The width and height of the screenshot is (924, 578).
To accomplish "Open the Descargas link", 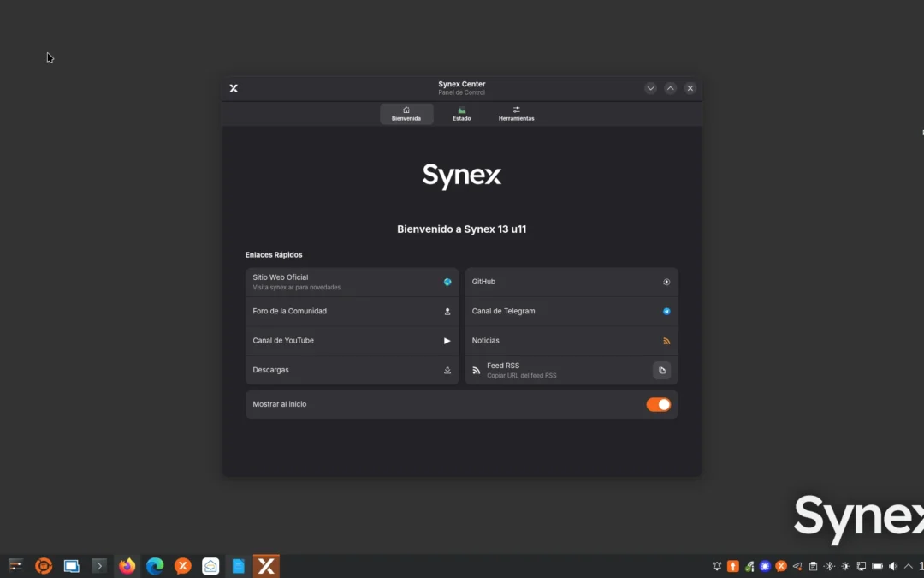I will click(352, 371).
